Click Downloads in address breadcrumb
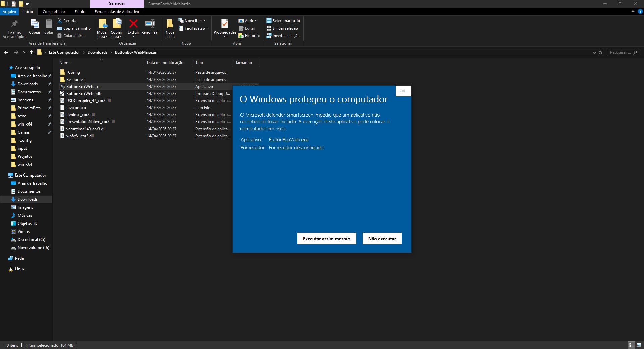The image size is (644, 349). [97, 52]
